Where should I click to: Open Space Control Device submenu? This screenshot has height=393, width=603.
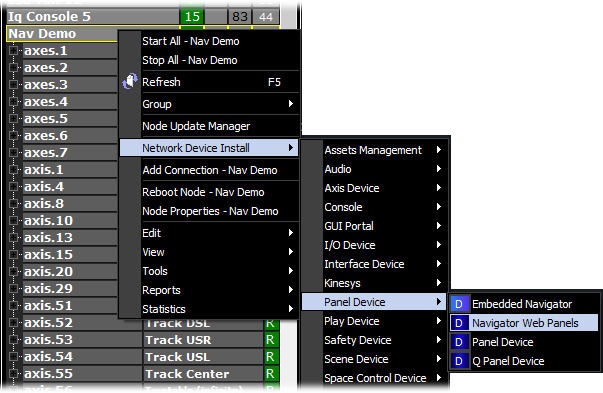375,378
